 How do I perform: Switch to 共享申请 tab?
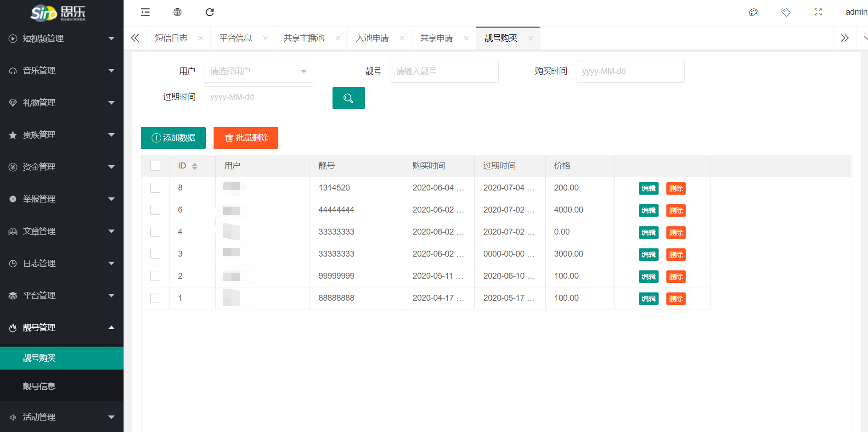point(437,38)
